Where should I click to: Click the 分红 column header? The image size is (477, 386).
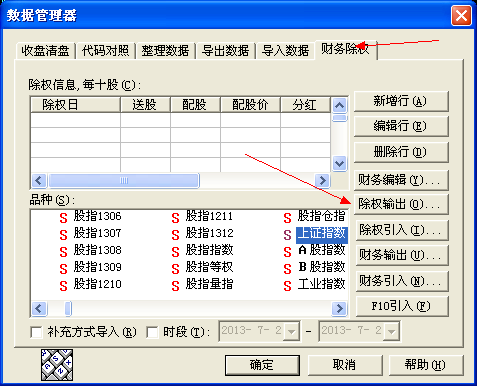point(306,105)
